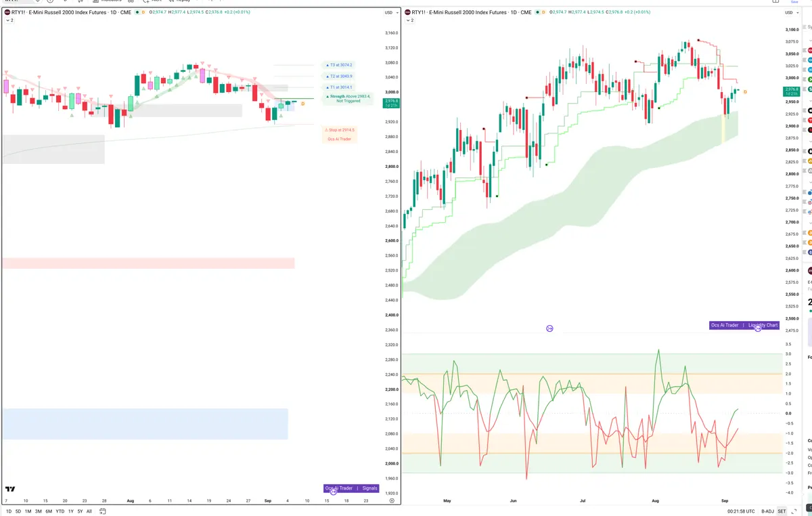This screenshot has height=516, width=812.
Task: Click current price tag 2,976.8 on right axis
Action: tap(791, 91)
